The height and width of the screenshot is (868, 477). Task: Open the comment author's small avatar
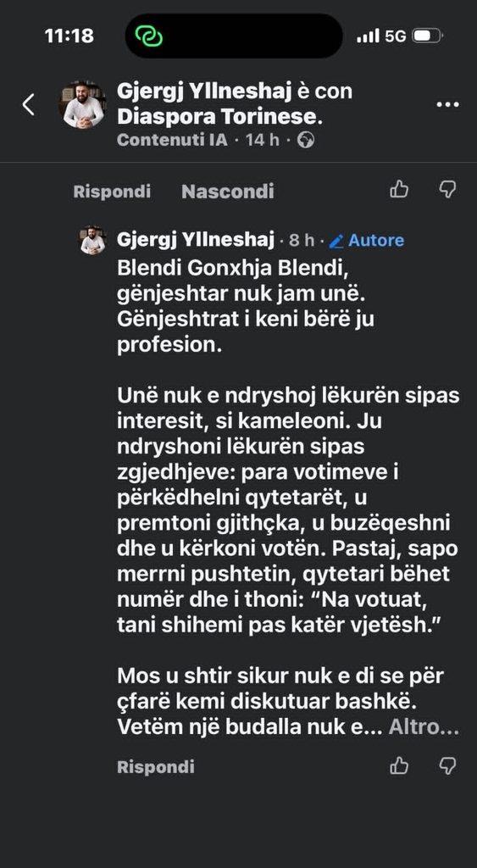click(93, 240)
